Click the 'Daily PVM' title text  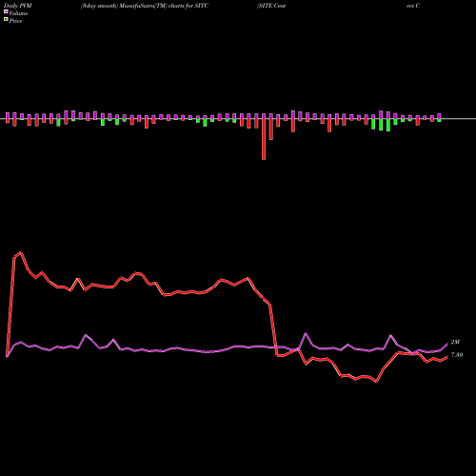(x=18, y=6)
